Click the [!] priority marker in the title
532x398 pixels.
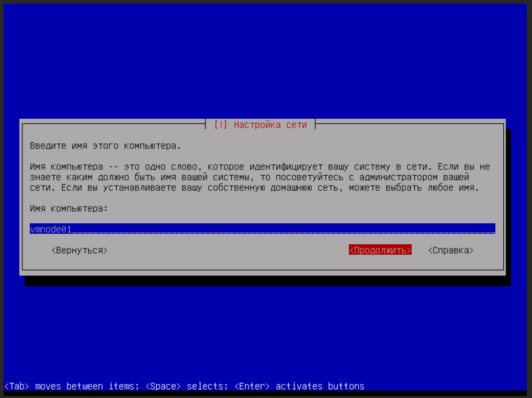tap(220, 125)
